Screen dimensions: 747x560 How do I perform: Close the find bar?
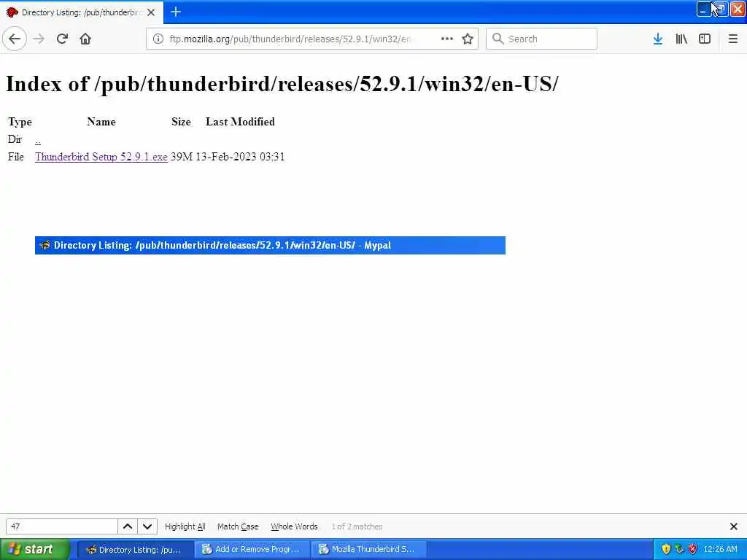[734, 526]
